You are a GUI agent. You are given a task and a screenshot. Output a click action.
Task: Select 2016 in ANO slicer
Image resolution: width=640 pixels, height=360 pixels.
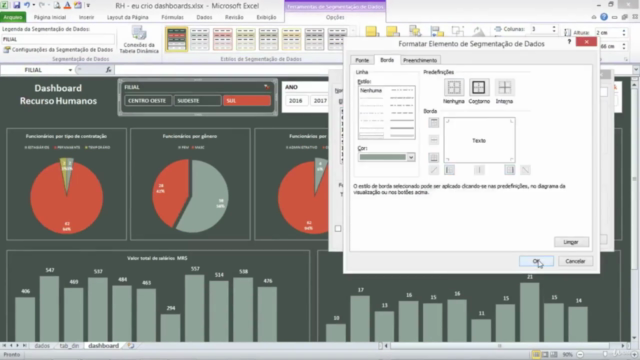296,100
